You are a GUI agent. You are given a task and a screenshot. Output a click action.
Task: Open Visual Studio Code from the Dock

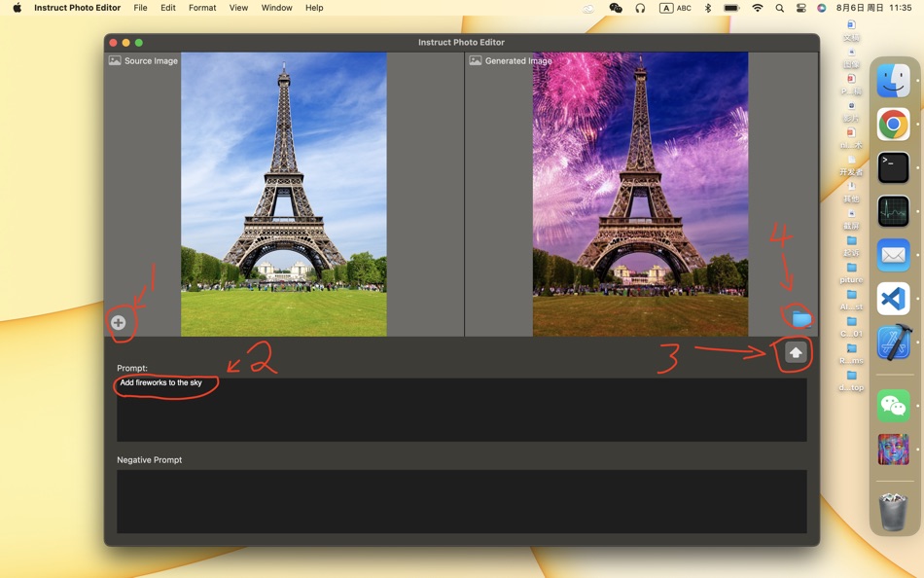tap(893, 299)
